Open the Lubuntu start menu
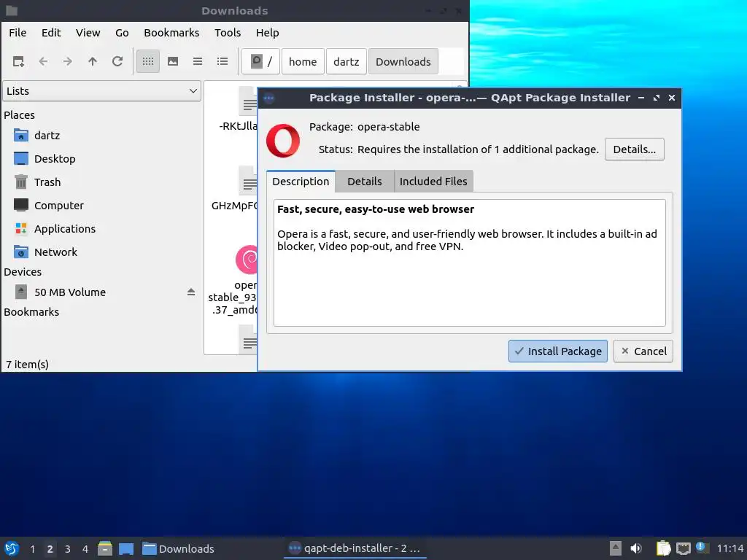747x560 pixels. coord(12,548)
